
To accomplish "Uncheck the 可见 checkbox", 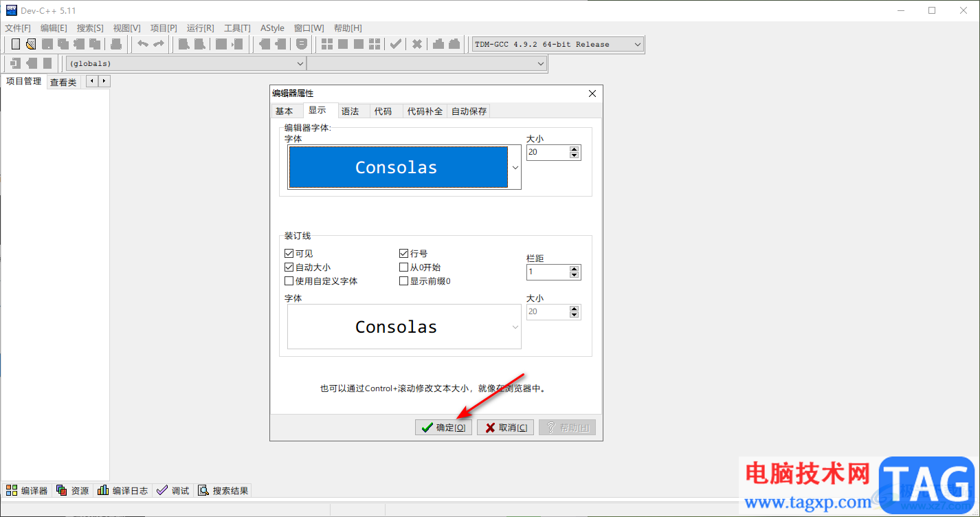I will (x=289, y=254).
